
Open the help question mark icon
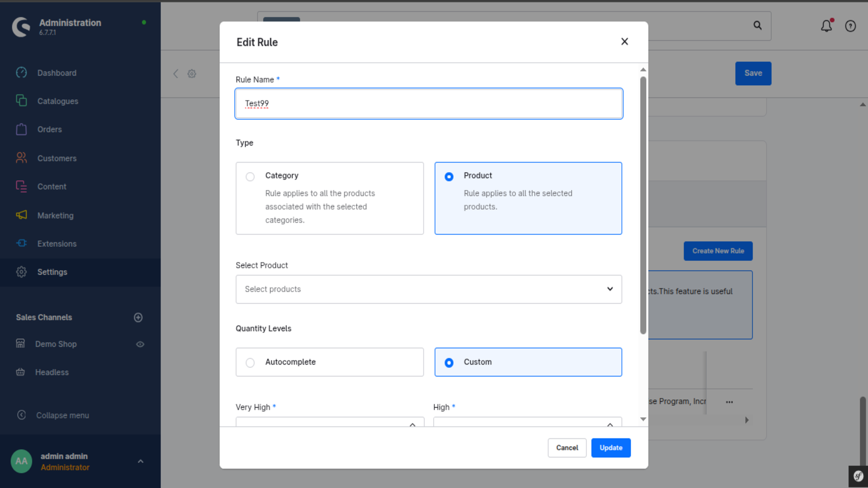850,26
